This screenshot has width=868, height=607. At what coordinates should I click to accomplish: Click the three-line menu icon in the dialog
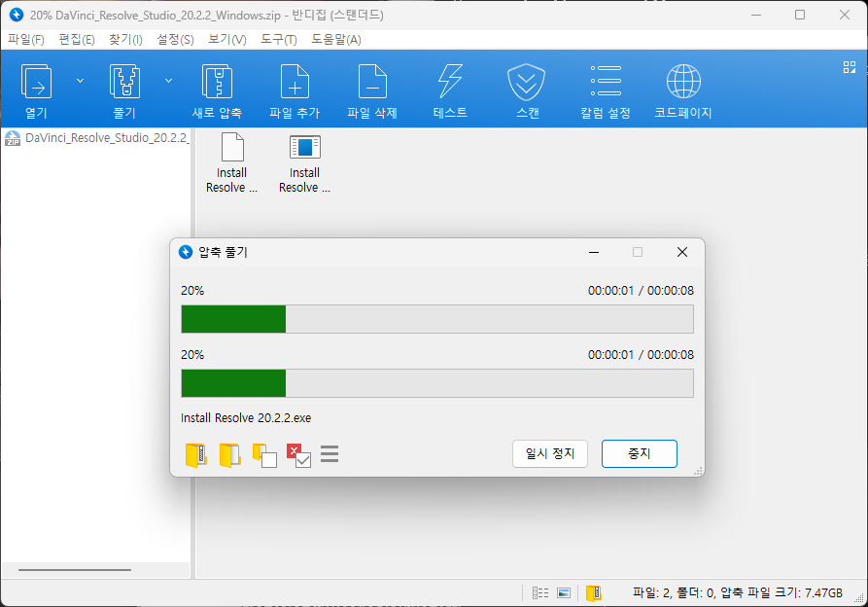[x=330, y=453]
